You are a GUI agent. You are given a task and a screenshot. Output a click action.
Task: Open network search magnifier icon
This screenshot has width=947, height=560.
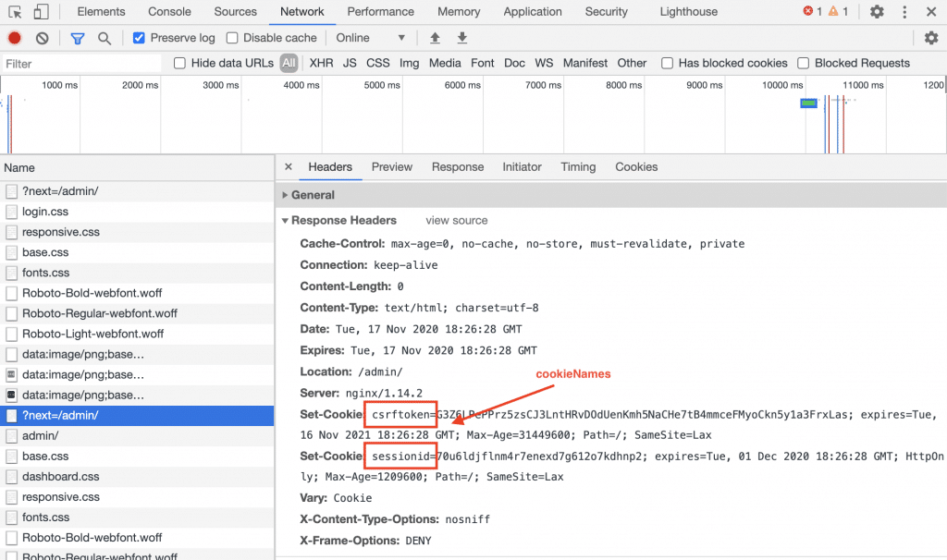(x=105, y=39)
